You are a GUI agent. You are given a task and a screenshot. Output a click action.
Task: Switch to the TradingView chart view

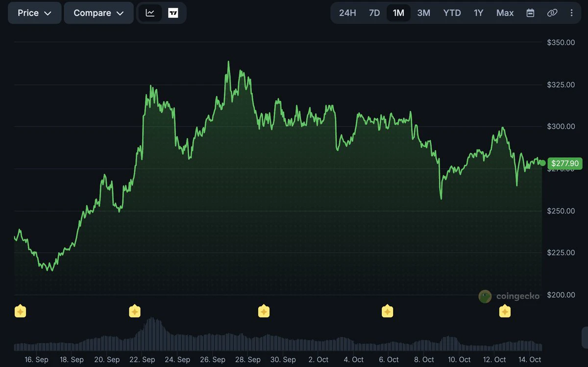[x=173, y=13]
